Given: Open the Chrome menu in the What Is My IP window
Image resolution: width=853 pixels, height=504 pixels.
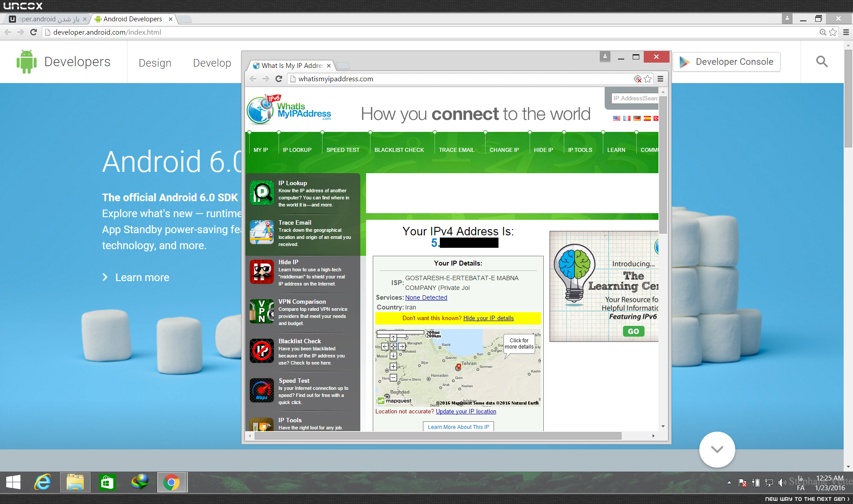Looking at the screenshot, I should coord(661,79).
